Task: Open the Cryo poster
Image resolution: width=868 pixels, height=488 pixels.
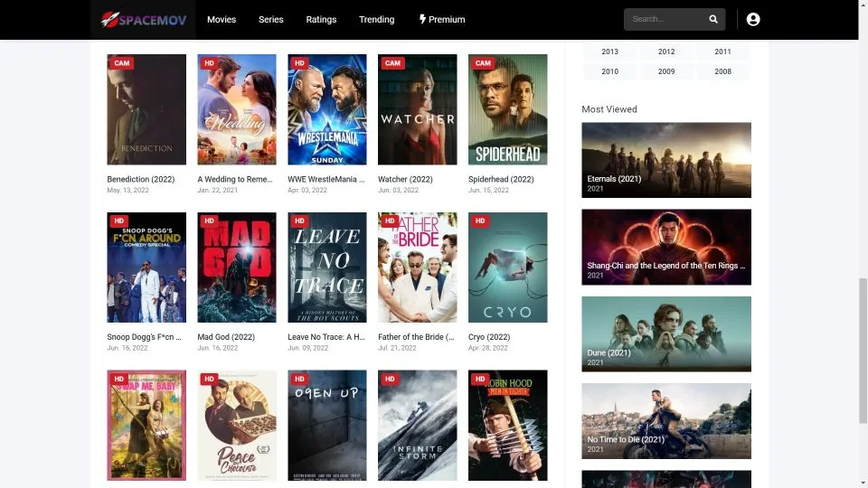Action: coord(507,267)
